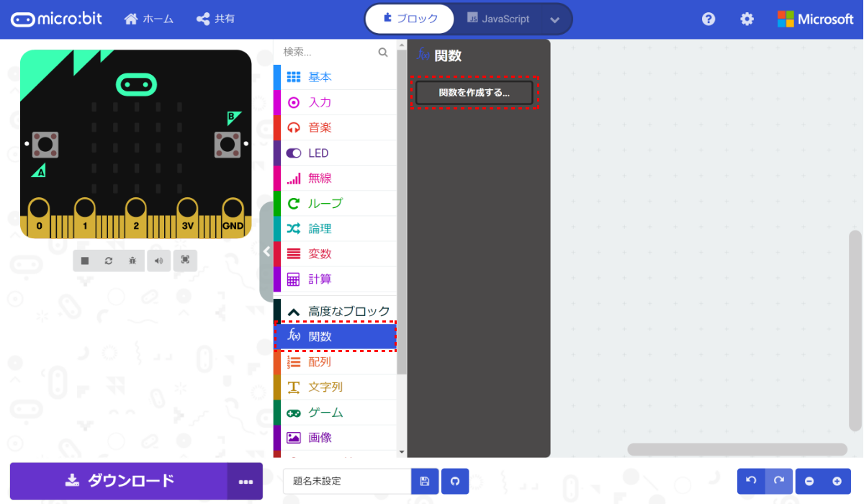Screen dimensions: 864x504
Task: Save the project with the floppy disk icon
Action: tap(424, 481)
